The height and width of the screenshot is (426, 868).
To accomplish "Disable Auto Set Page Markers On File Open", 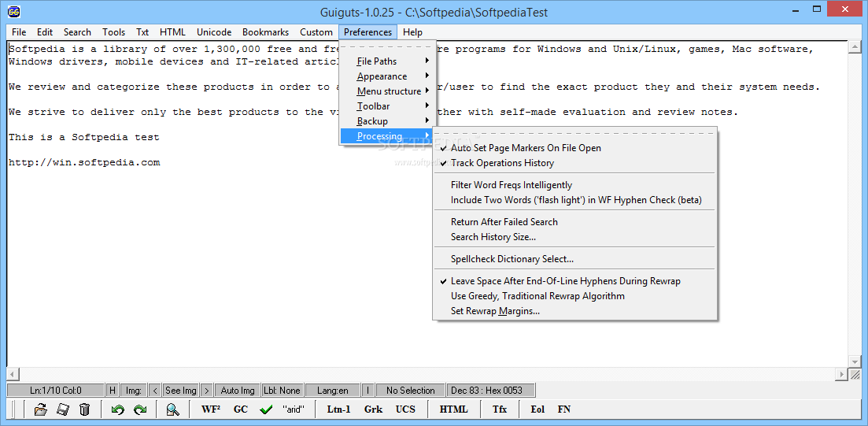I will click(574, 148).
